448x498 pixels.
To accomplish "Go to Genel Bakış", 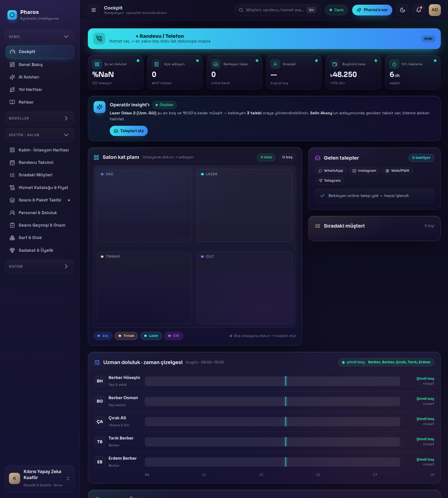I will [x=40, y=64].
